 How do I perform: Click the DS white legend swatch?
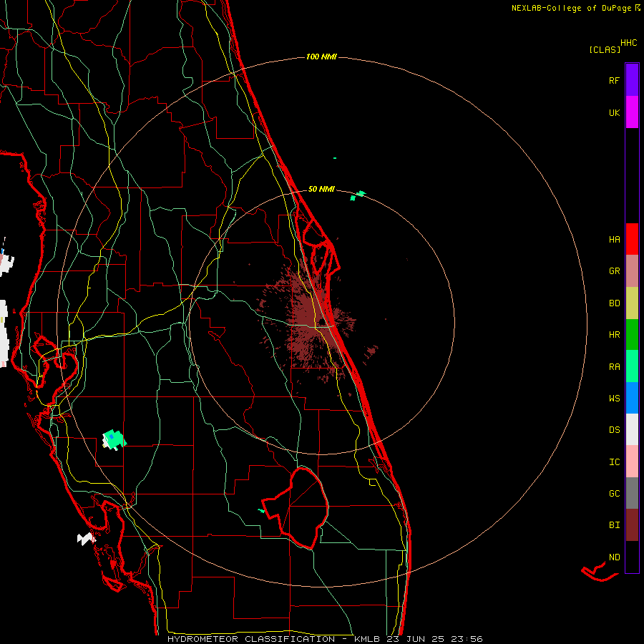click(632, 429)
